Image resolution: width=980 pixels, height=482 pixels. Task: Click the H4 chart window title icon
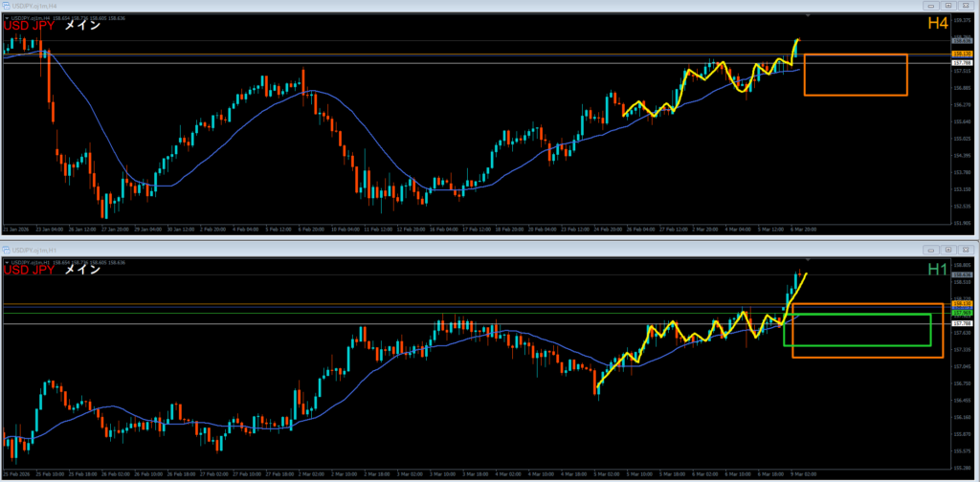click(x=6, y=6)
